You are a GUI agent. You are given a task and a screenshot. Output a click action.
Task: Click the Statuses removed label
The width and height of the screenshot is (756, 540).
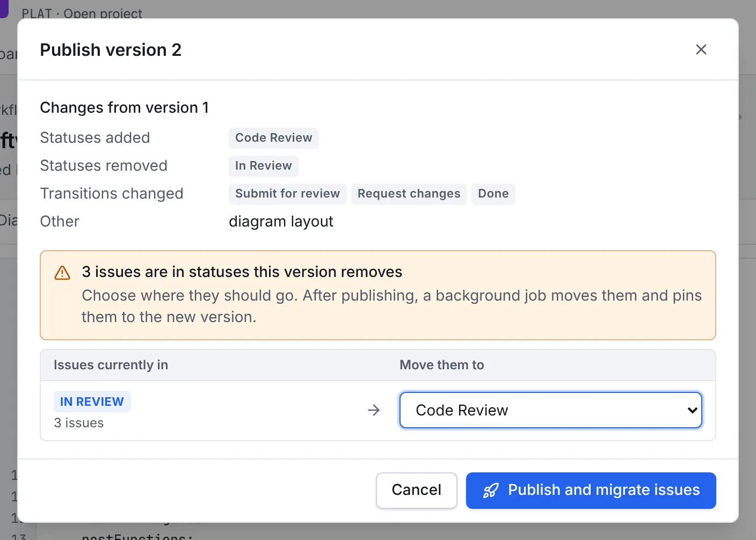coord(104,166)
